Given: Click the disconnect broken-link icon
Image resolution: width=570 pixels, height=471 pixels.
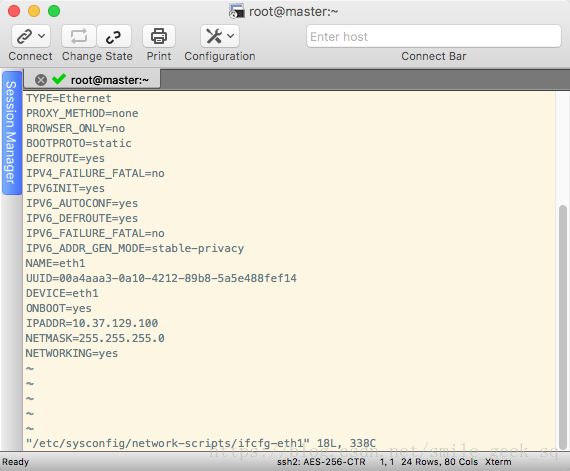Looking at the screenshot, I should 114,36.
